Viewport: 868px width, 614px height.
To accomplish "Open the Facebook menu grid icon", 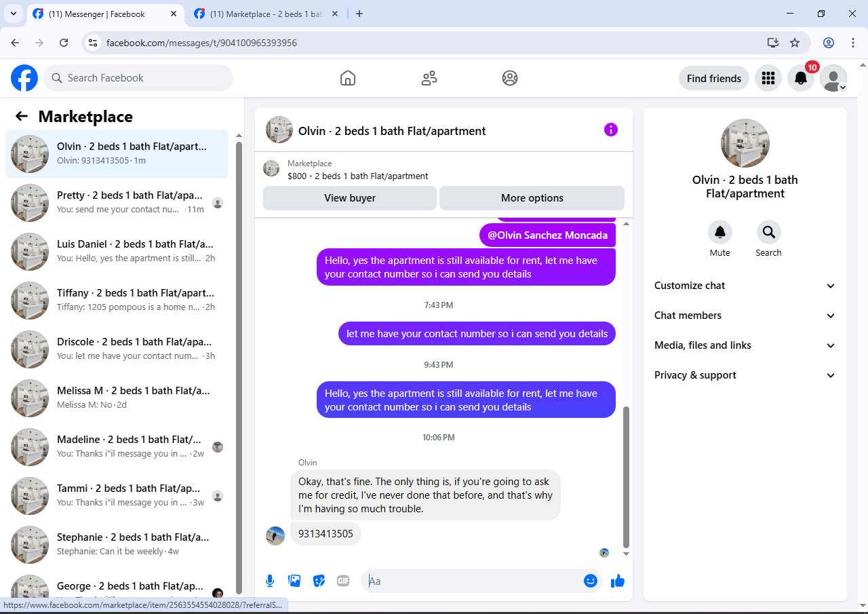I will tap(768, 78).
